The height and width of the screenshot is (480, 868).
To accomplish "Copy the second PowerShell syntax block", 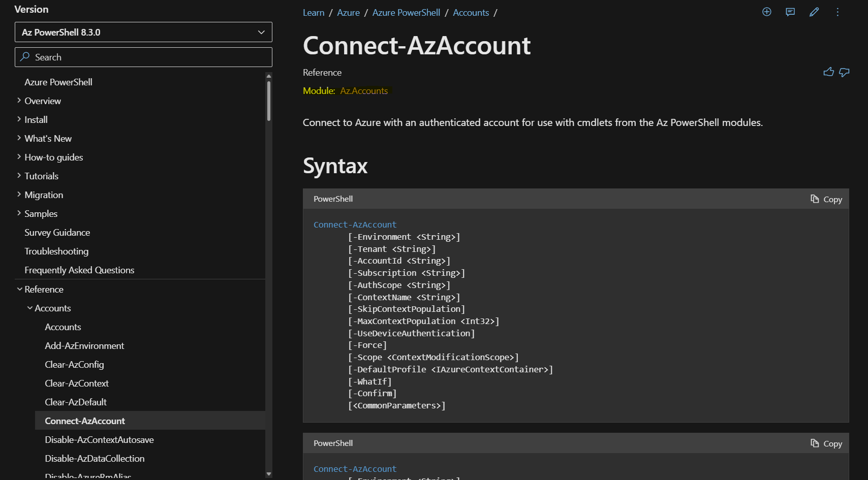I will [825, 443].
